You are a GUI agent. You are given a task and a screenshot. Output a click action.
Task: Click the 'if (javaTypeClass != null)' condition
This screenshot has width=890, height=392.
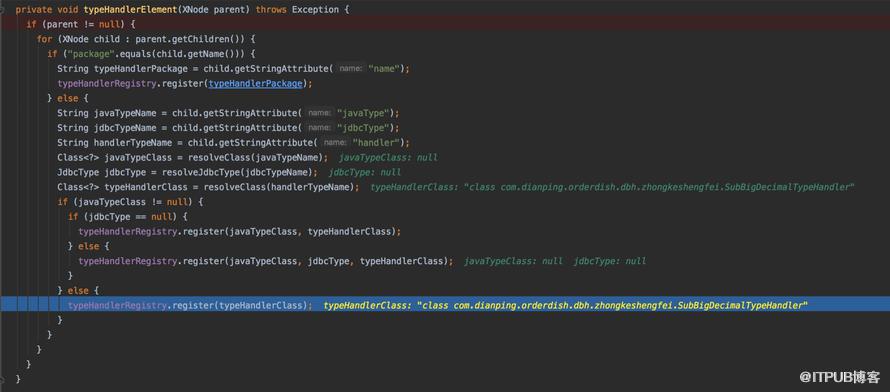[130, 201]
